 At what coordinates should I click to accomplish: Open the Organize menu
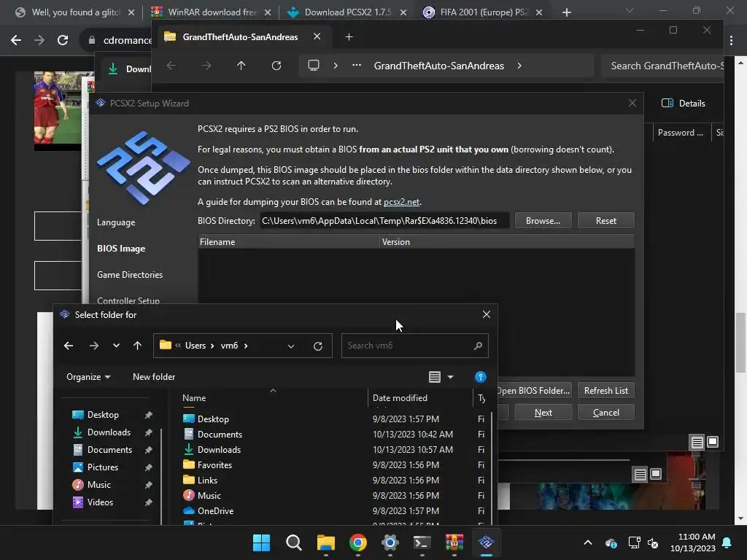[88, 377]
